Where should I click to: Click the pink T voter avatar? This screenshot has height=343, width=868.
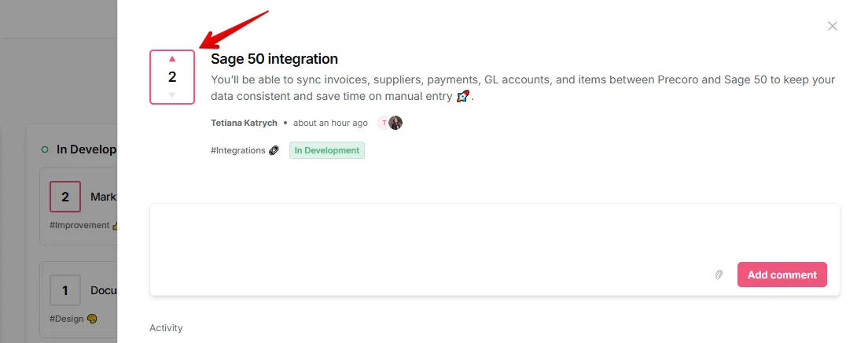tap(384, 123)
